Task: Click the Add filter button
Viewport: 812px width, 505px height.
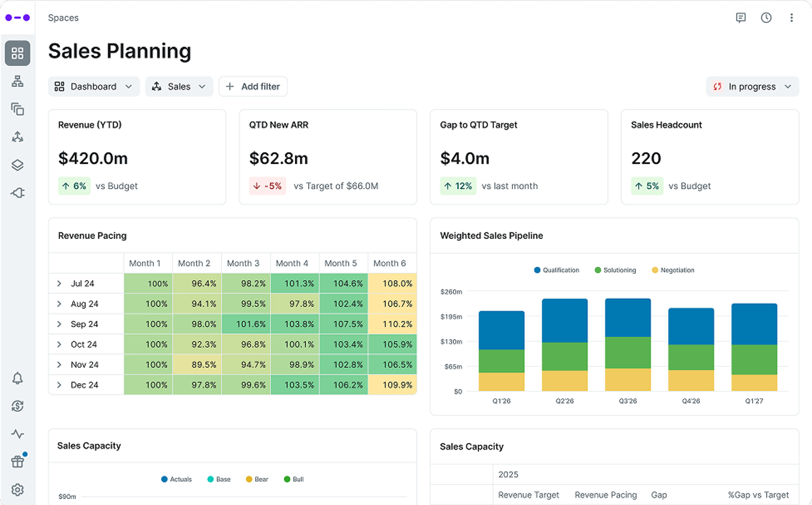Action: pyautogui.click(x=253, y=87)
